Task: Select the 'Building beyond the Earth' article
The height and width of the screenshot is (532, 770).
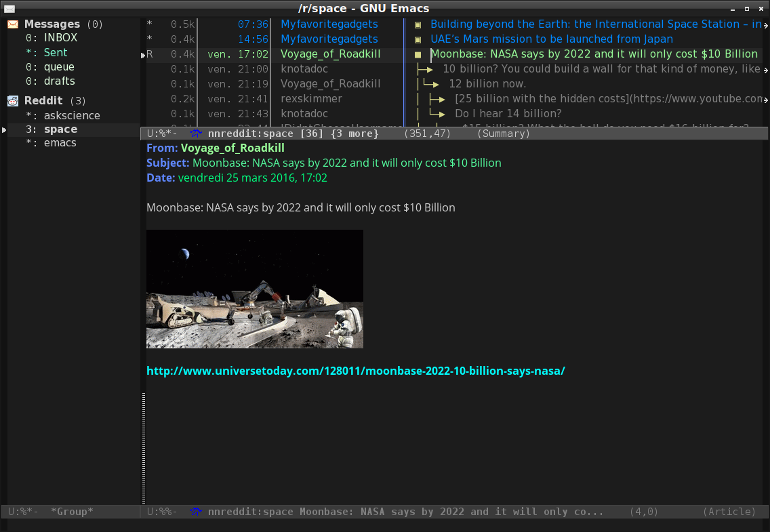Action: (x=596, y=24)
